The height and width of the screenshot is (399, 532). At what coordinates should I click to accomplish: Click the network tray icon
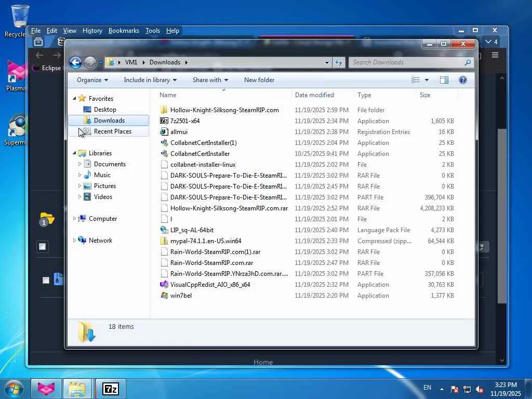[x=467, y=389]
